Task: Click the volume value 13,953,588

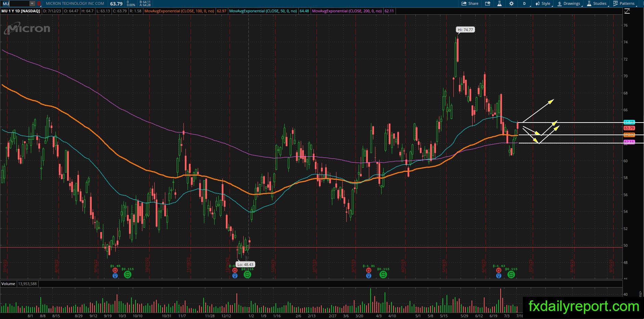Action: 27,284
